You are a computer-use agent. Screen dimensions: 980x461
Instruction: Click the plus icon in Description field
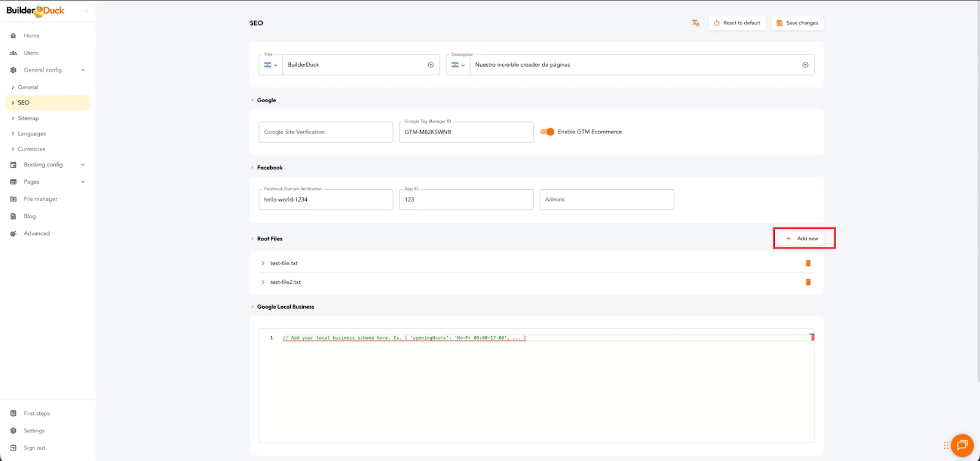(805, 65)
